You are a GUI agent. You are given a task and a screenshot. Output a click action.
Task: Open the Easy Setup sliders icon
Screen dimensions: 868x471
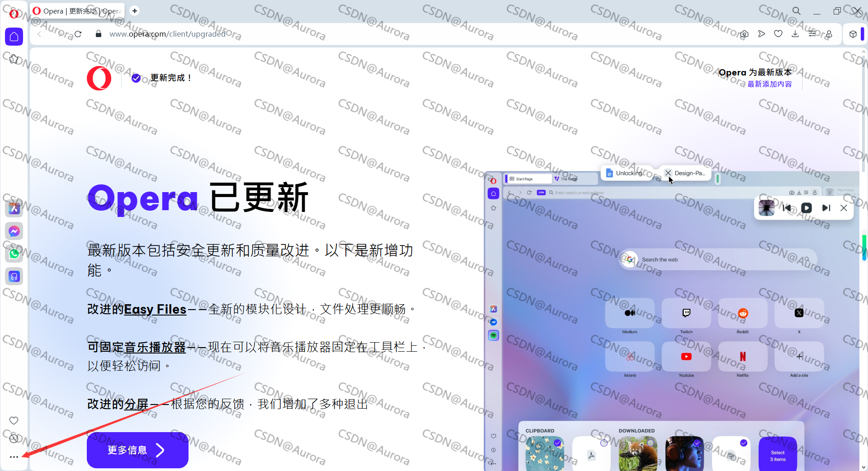tap(812, 34)
